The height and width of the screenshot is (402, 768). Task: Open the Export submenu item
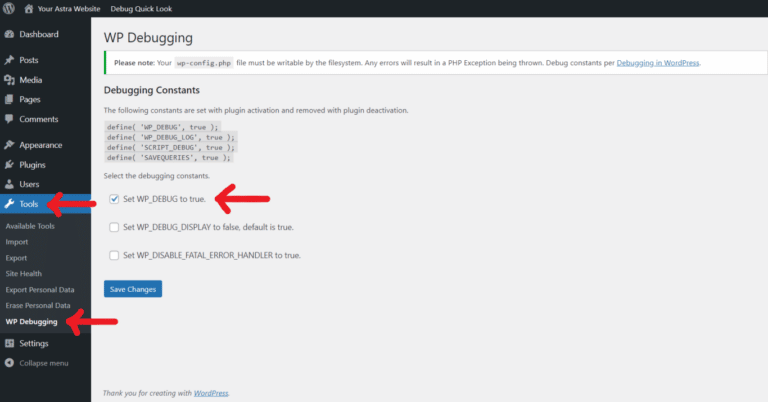coord(16,258)
